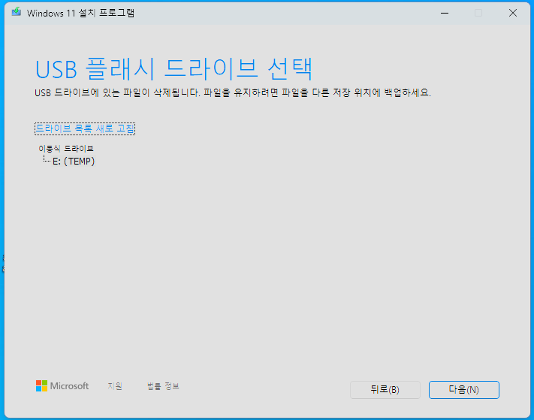Image resolution: width=534 pixels, height=420 pixels.
Task: Minimize the Windows 11 setup window
Action: click(x=444, y=13)
